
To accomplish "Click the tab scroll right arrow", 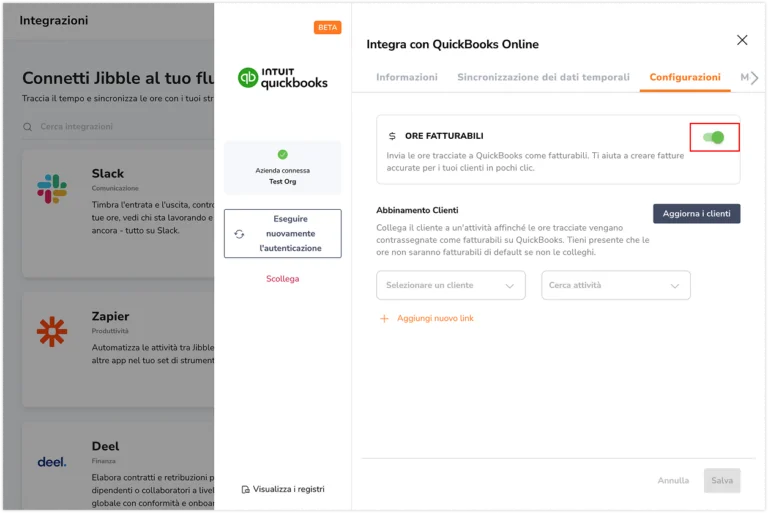I will point(754,78).
